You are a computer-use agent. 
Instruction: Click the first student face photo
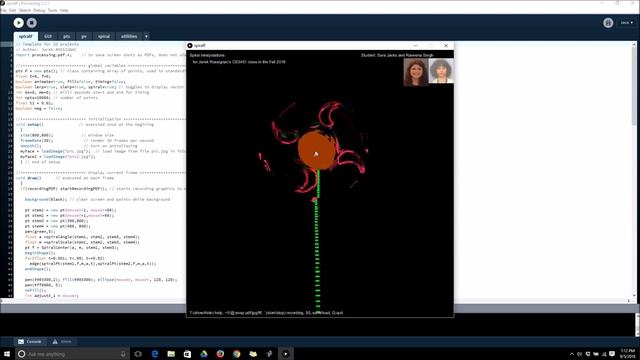point(416,72)
